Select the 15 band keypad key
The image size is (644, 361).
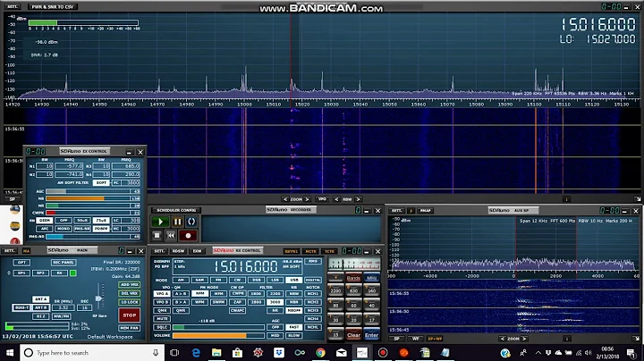click(x=335, y=335)
